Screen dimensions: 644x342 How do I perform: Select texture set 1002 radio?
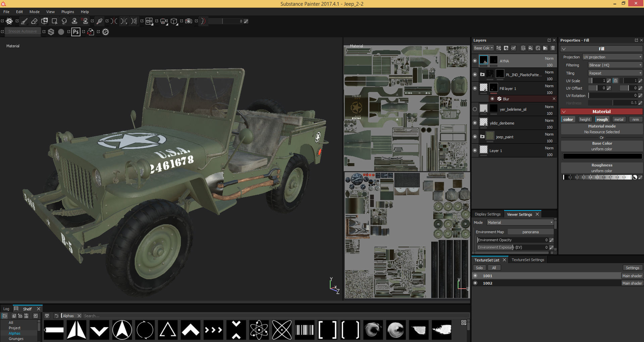click(x=475, y=283)
